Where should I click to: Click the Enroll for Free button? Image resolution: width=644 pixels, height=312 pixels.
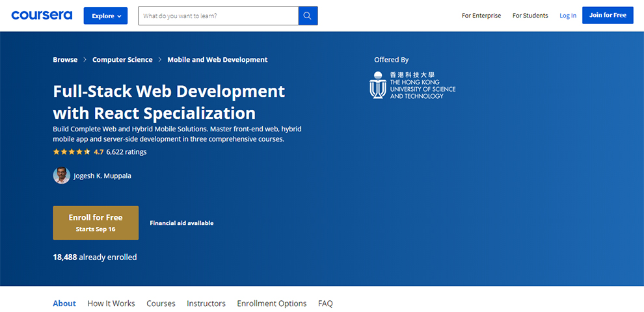pos(96,223)
